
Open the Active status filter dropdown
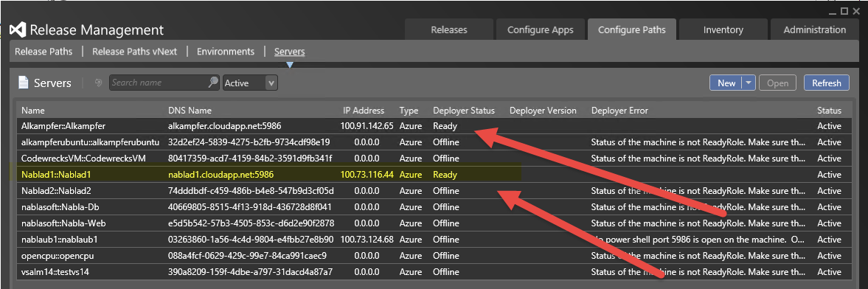(250, 83)
